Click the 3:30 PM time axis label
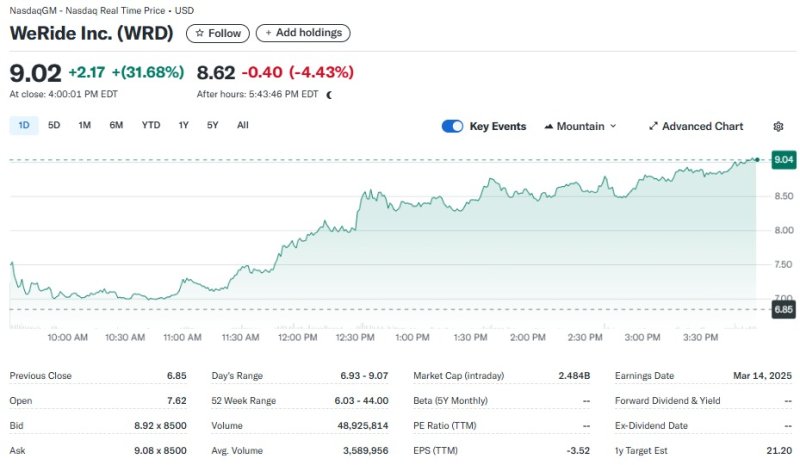The height and width of the screenshot is (465, 800). pos(701,337)
